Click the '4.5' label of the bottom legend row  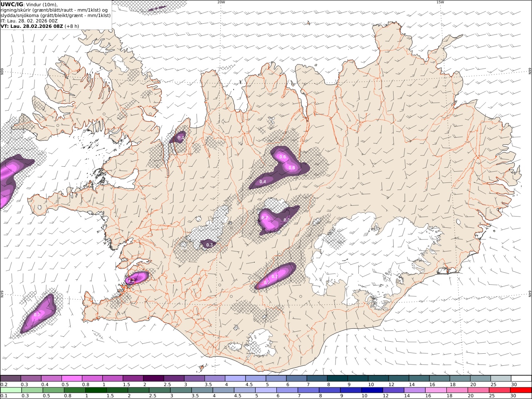(x=238, y=396)
